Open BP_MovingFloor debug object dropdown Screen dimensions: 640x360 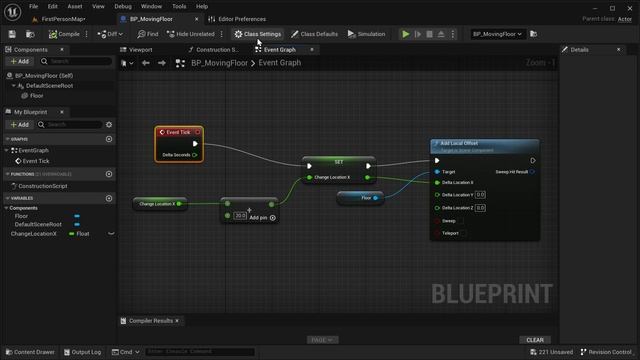click(497, 34)
